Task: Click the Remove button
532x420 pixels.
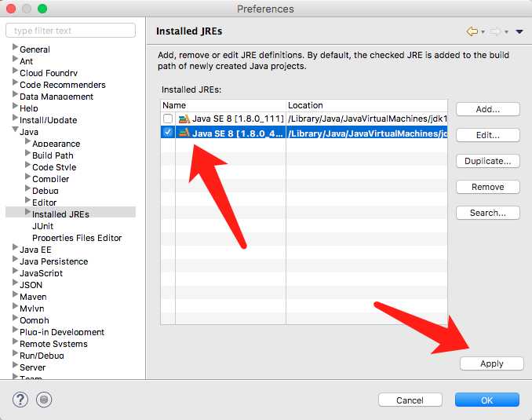Action: coord(488,187)
